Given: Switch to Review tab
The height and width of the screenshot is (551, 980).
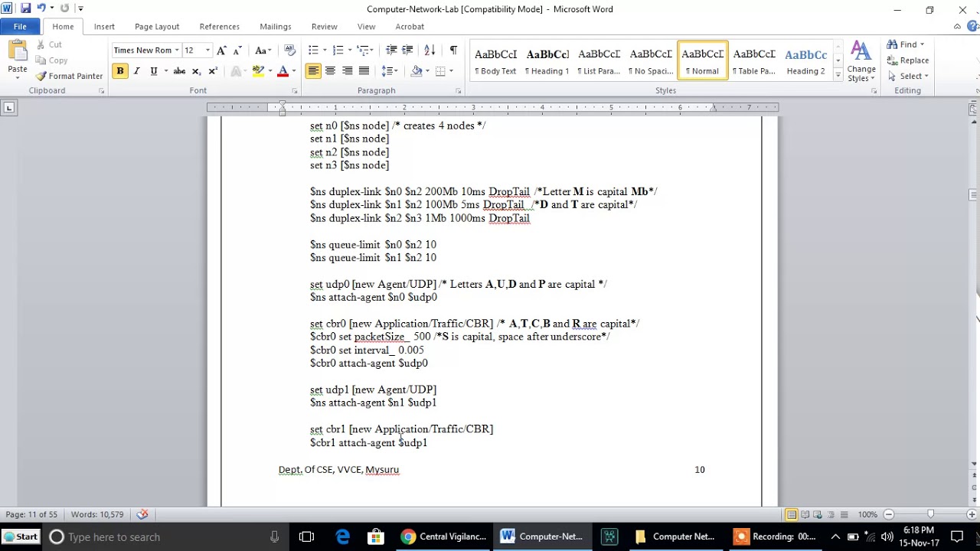Looking at the screenshot, I should click(325, 26).
